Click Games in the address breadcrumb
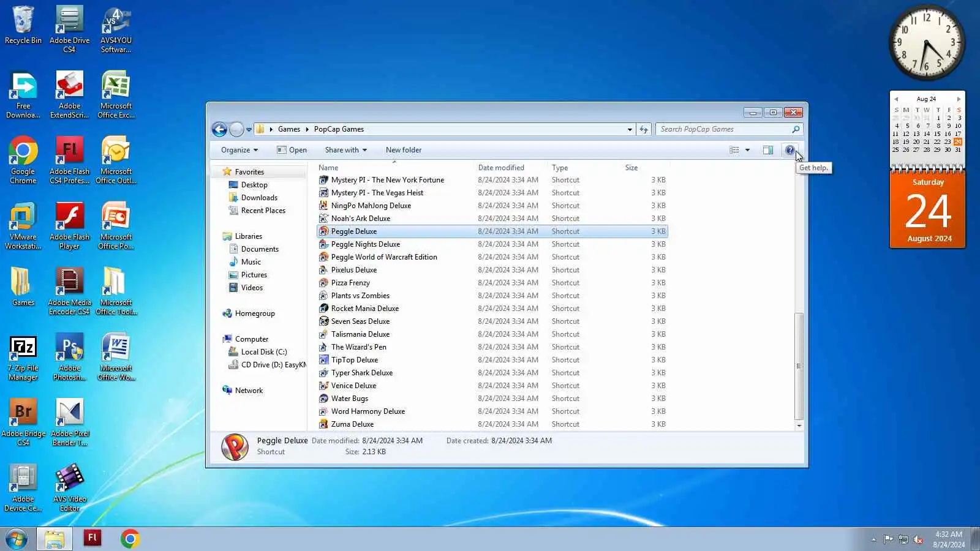980x551 pixels. click(x=289, y=129)
